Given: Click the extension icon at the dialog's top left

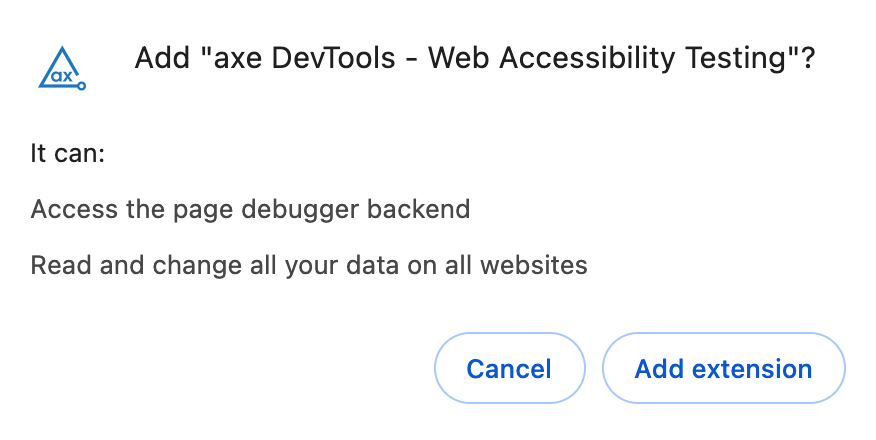Looking at the screenshot, I should click(x=62, y=68).
